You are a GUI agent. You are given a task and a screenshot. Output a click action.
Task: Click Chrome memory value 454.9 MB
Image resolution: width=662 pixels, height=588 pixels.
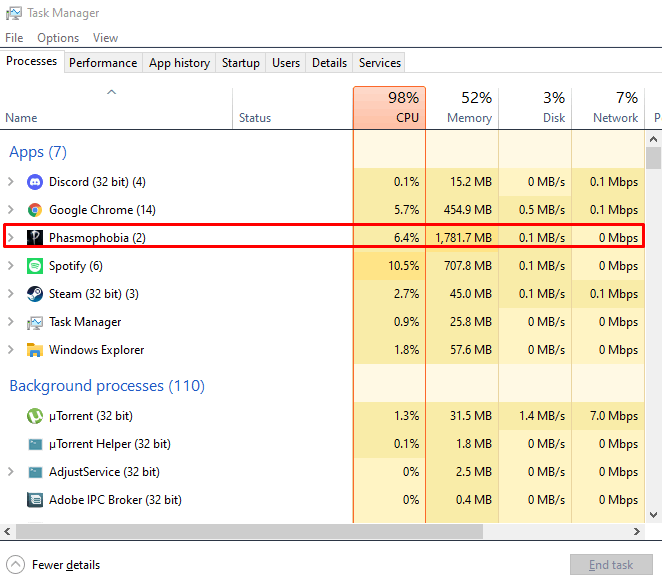[468, 210]
